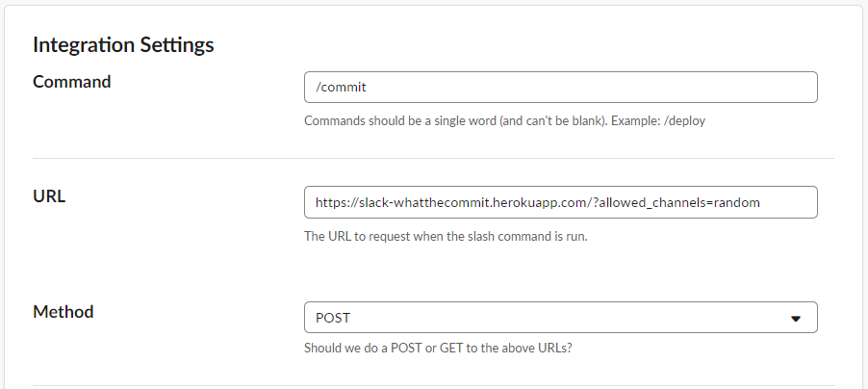Click the Method field label
Viewport: 868px width, 389px height.
pyautogui.click(x=64, y=311)
